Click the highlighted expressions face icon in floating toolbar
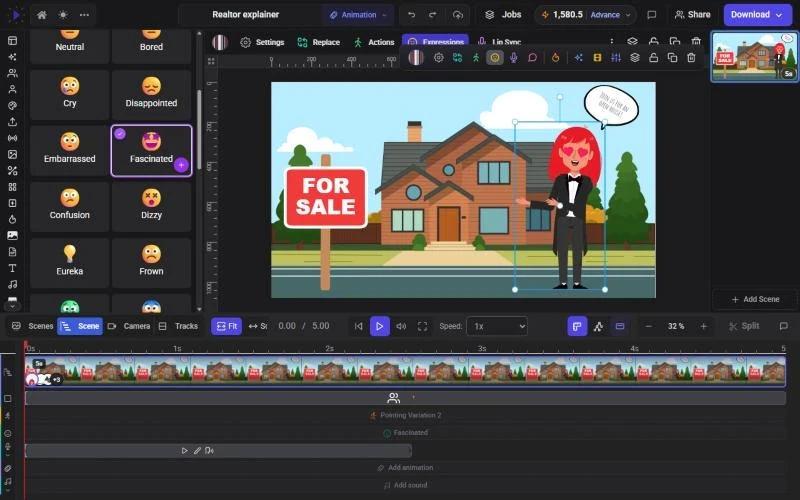The image size is (800, 500). (495, 58)
